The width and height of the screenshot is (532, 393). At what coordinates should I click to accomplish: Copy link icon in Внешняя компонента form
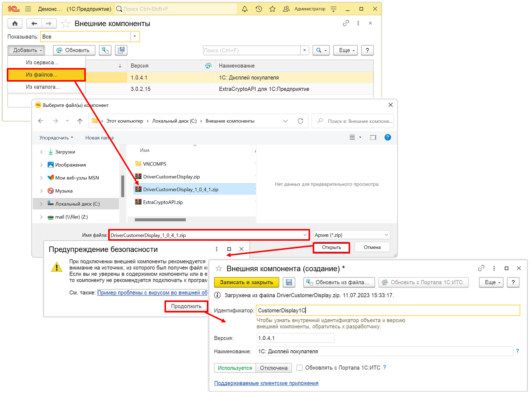[x=481, y=268]
